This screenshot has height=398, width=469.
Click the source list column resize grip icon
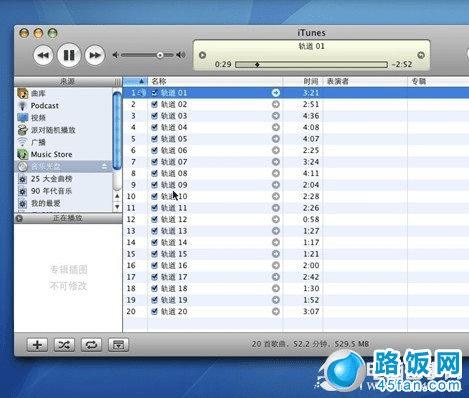[117, 81]
